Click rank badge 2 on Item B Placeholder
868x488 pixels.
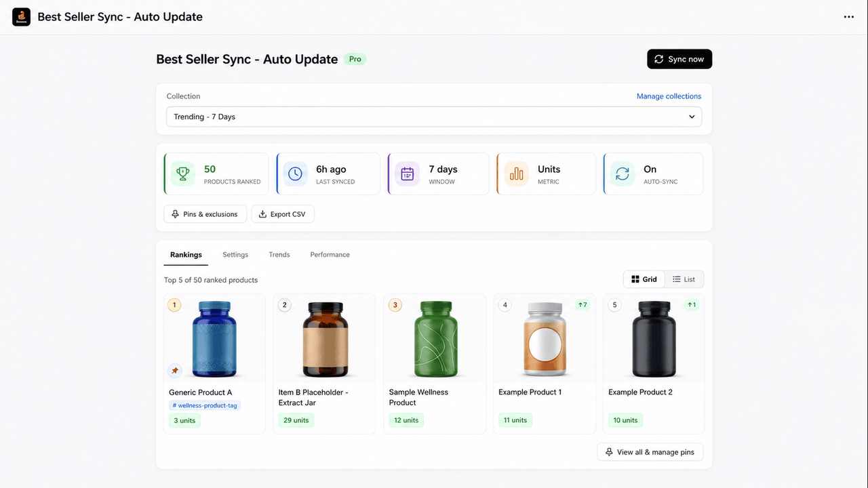(285, 305)
